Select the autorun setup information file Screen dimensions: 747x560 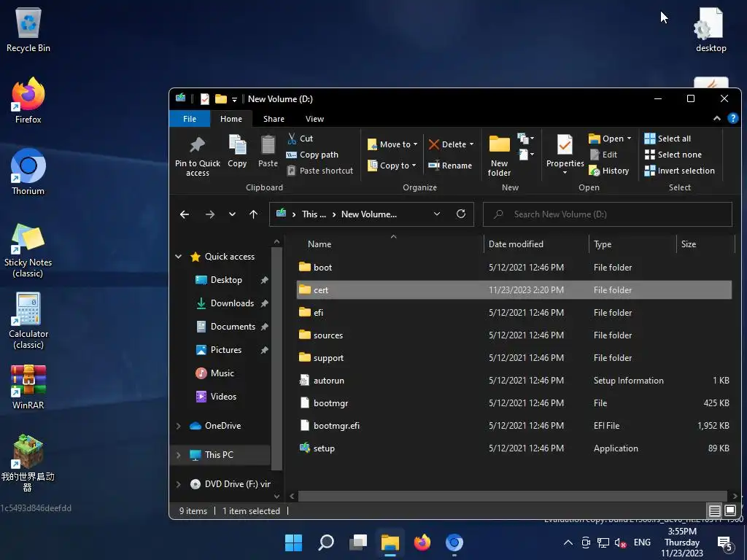pos(514,381)
